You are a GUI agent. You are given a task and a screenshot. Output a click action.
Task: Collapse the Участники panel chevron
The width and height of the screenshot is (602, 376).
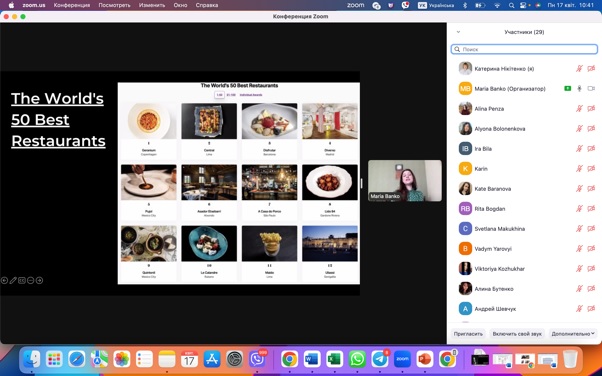coord(458,32)
